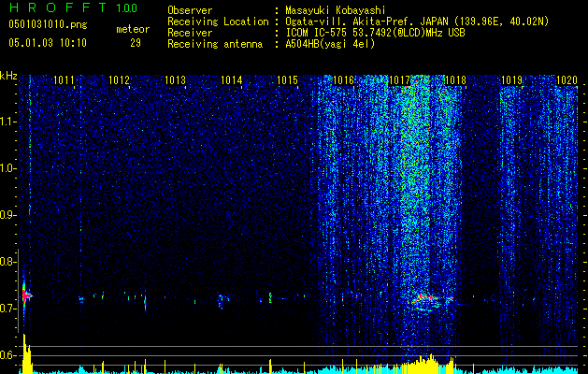Click the 1017 time marker
Viewport: 588px width, 374px height.
coord(399,79)
